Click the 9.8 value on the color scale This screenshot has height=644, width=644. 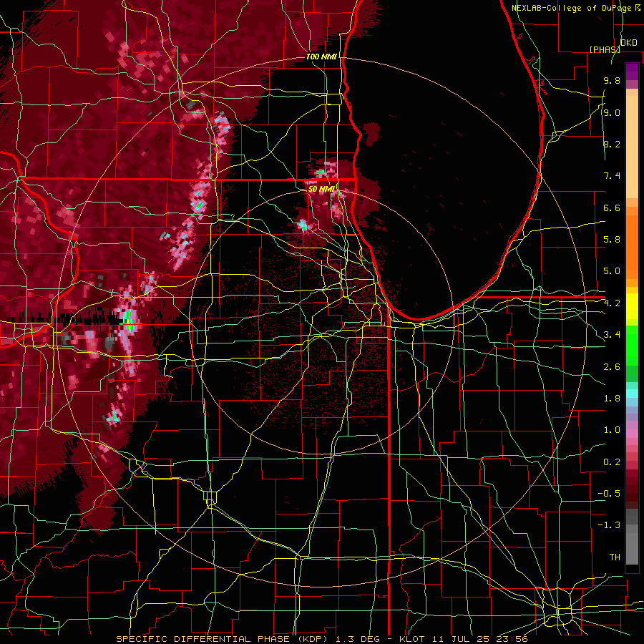612,80
